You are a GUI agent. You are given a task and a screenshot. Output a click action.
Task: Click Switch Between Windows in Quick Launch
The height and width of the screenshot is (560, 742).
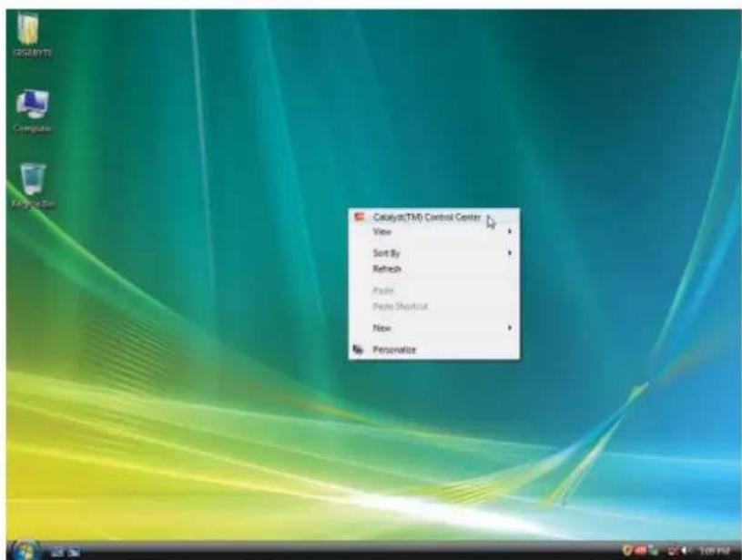tap(74, 552)
